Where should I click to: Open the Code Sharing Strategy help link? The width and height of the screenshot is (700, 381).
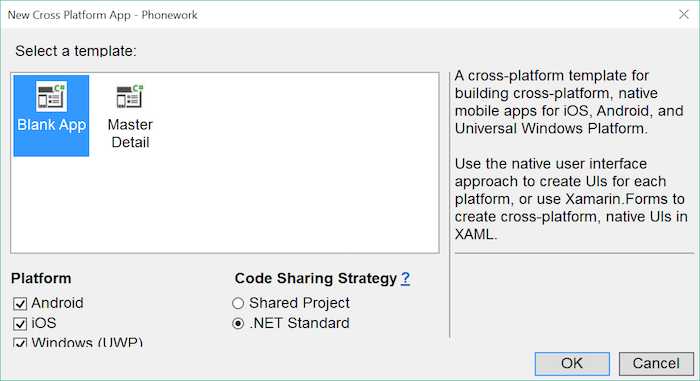pyautogui.click(x=405, y=278)
